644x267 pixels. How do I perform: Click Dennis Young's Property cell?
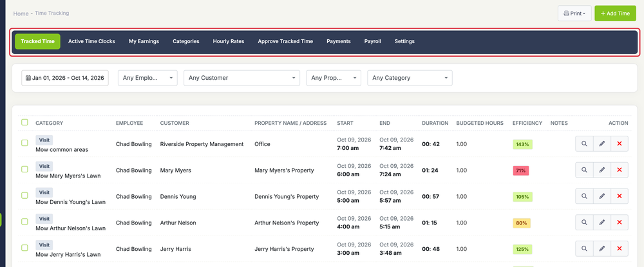tap(287, 196)
